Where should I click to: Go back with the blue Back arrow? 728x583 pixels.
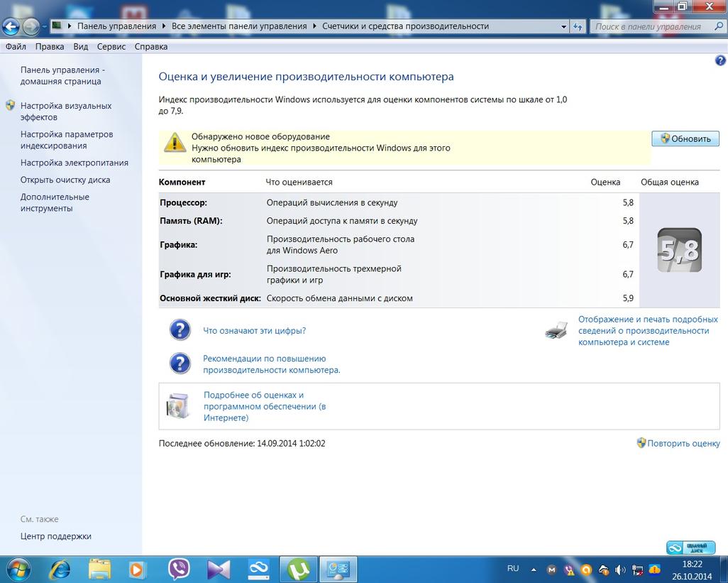(x=11, y=27)
